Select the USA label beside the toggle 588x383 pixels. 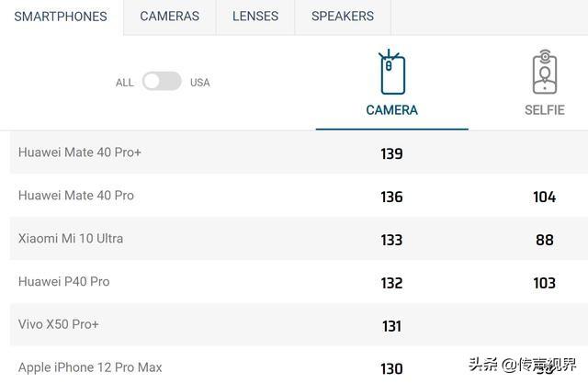(200, 83)
